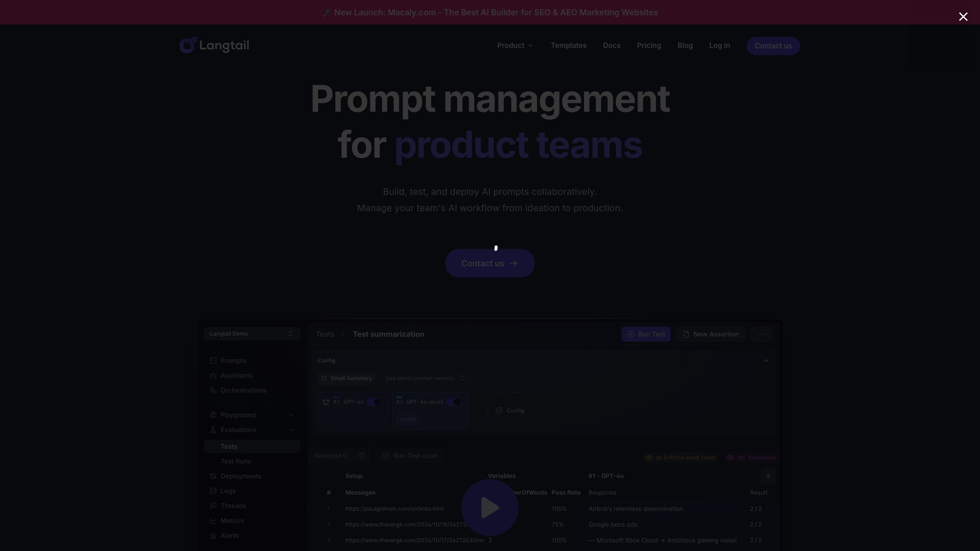Click the Response column header
The height and width of the screenshot is (551, 980).
[x=602, y=492]
